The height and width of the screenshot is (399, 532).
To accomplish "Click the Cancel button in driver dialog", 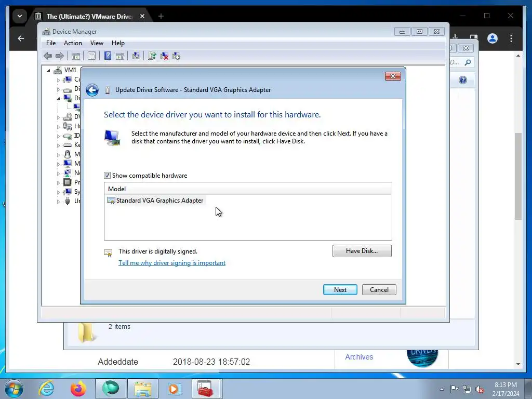I will 379,290.
